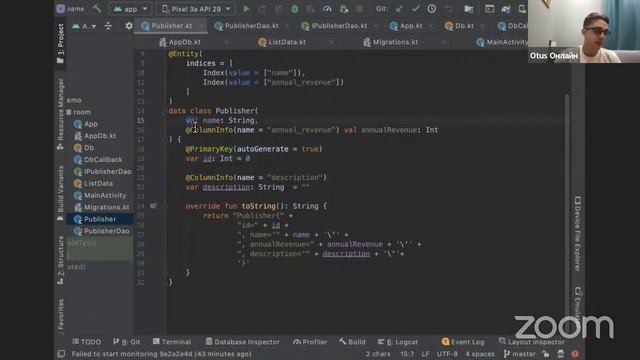Click the lock icon in status bar
This screenshot has height=360, width=640.
[x=546, y=354]
